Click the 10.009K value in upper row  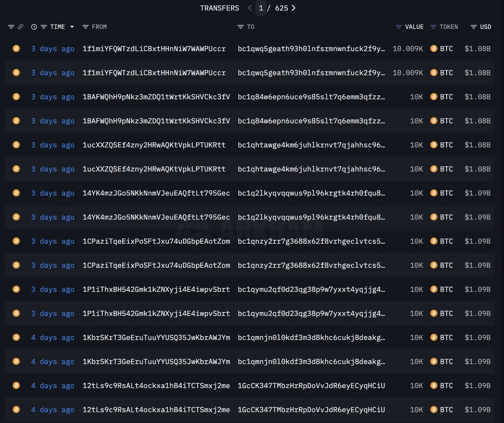click(x=408, y=49)
